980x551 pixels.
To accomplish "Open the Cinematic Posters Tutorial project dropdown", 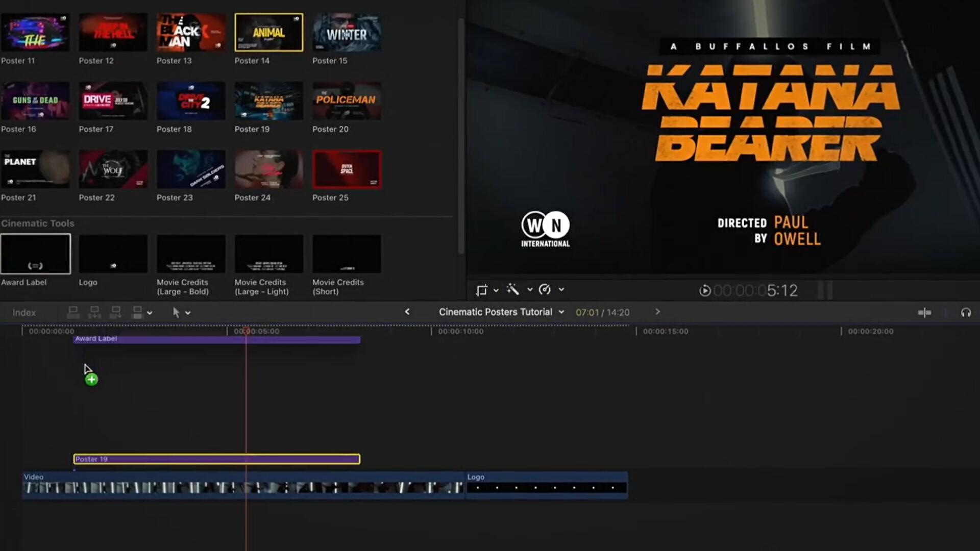I will (x=561, y=312).
